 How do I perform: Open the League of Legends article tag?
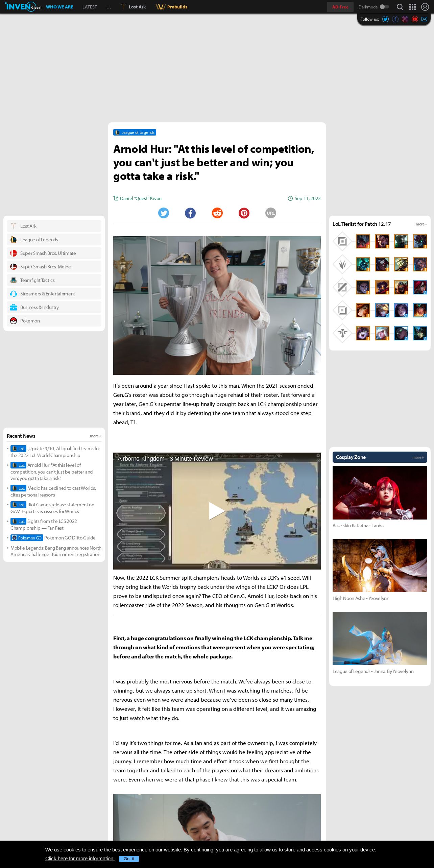click(x=135, y=132)
